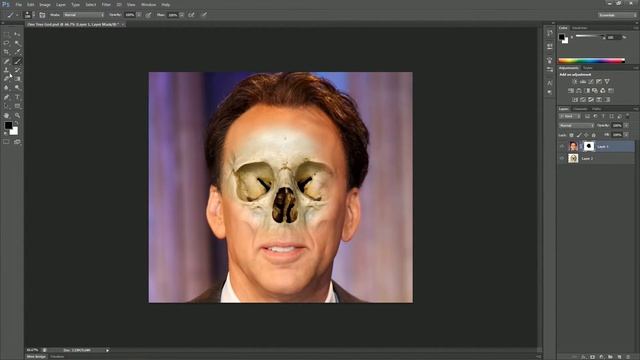The height and width of the screenshot is (360, 640).
Task: Click the color spectrum ramp
Action: click(591, 61)
